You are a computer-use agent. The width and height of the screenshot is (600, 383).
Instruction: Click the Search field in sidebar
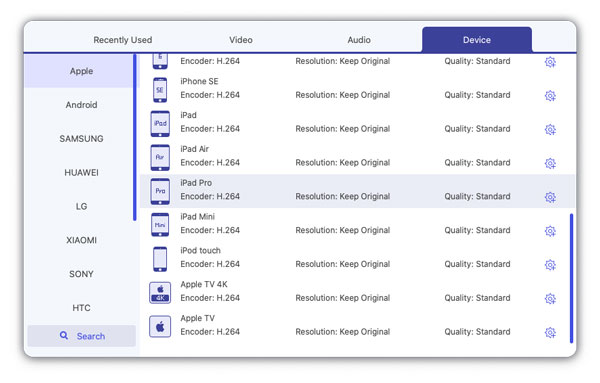click(x=82, y=336)
